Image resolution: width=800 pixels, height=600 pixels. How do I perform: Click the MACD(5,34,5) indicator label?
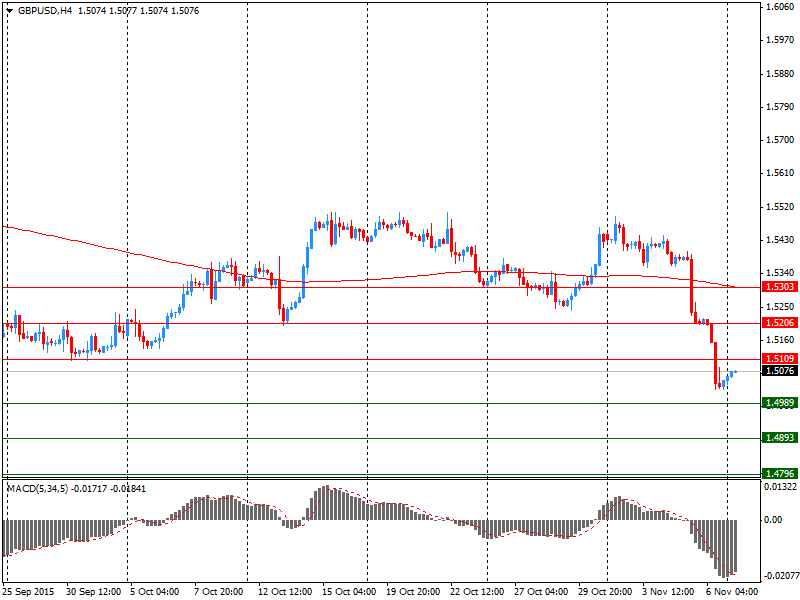point(37,489)
